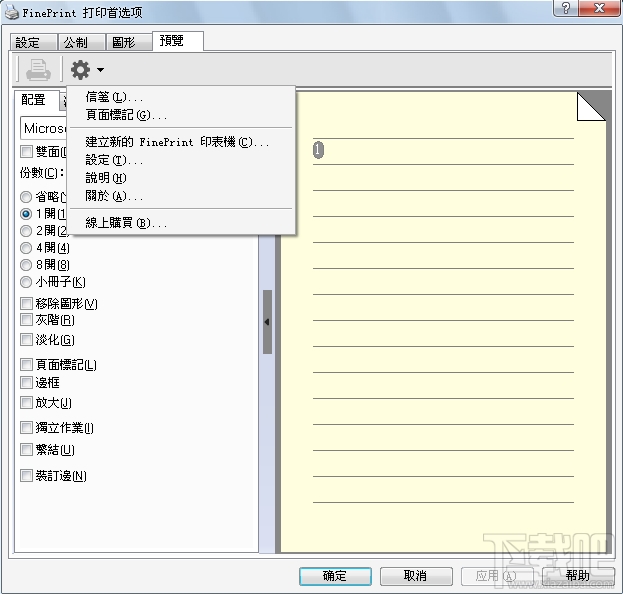Click the dropdown arrow beside the gear
The width and height of the screenshot is (623, 594).
pos(101,70)
